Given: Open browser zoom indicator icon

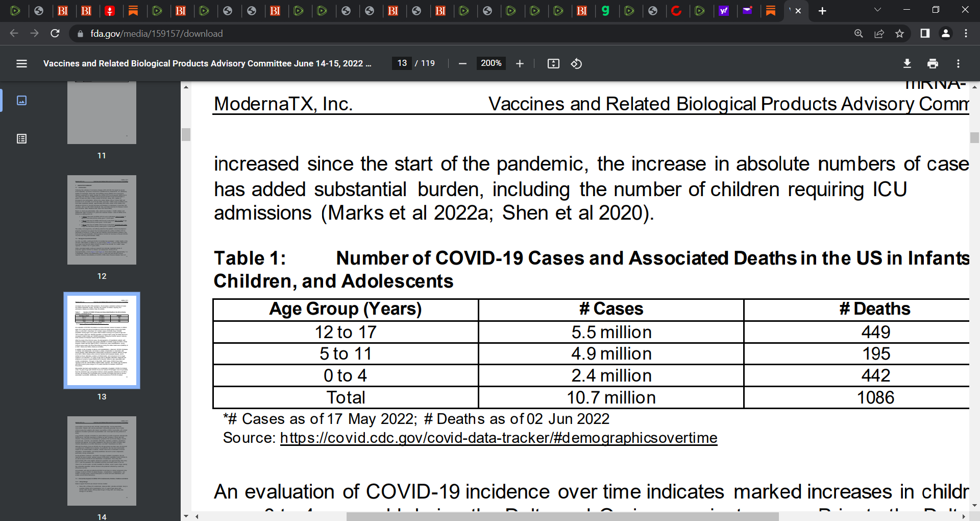Looking at the screenshot, I should 859,33.
